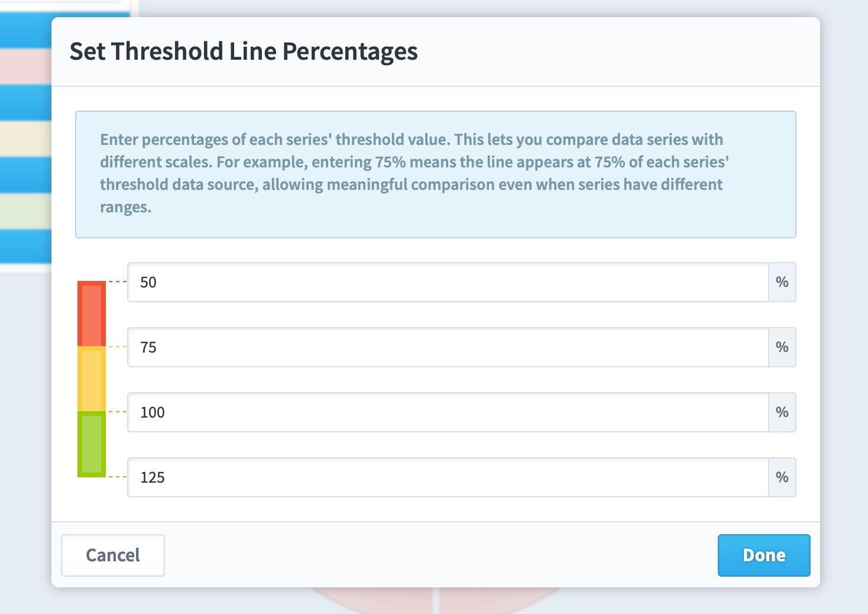Click the percent sign beside the 100 field
The image size is (868, 614).
[782, 412]
